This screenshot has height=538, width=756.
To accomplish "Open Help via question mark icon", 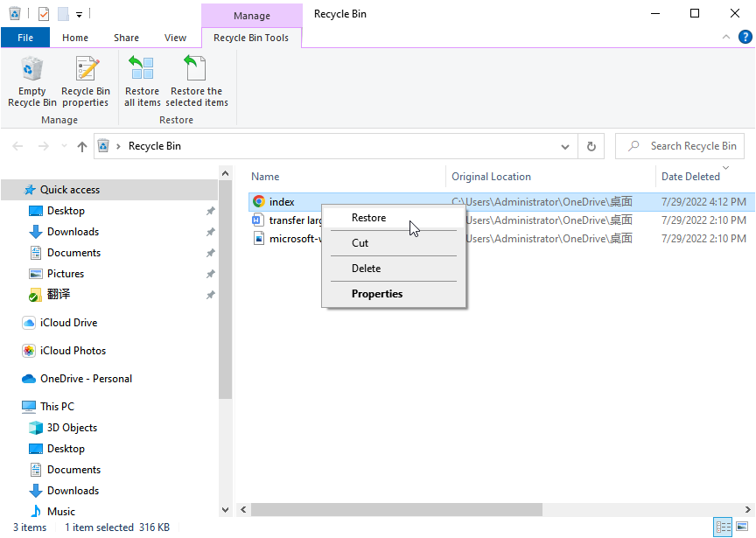I will click(x=745, y=37).
